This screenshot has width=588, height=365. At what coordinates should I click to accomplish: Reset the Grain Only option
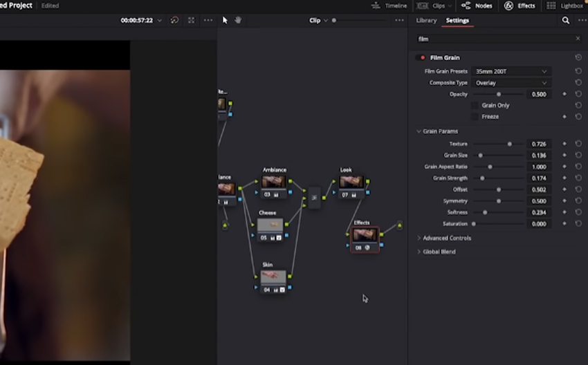(x=578, y=105)
